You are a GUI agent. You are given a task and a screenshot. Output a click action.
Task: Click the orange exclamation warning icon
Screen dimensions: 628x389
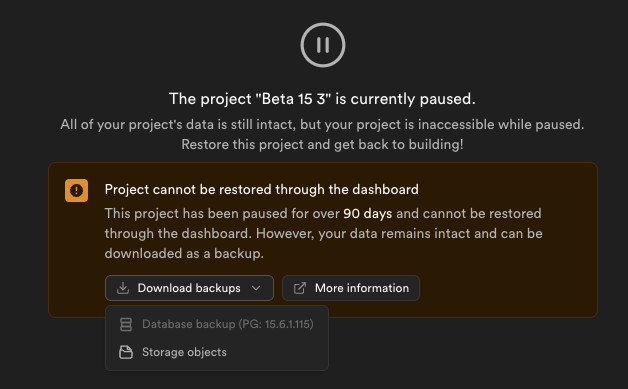pos(76,190)
